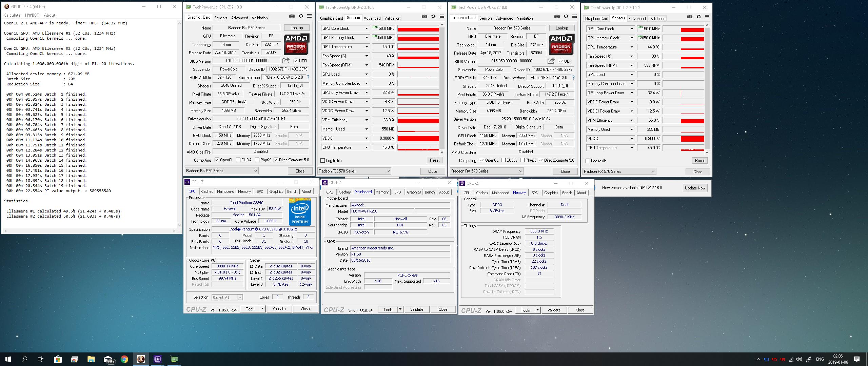The width and height of the screenshot is (868, 366).
Task: Toggle UEFI checkbox in GPU-Z x16 2.0 window
Action: click(x=296, y=61)
